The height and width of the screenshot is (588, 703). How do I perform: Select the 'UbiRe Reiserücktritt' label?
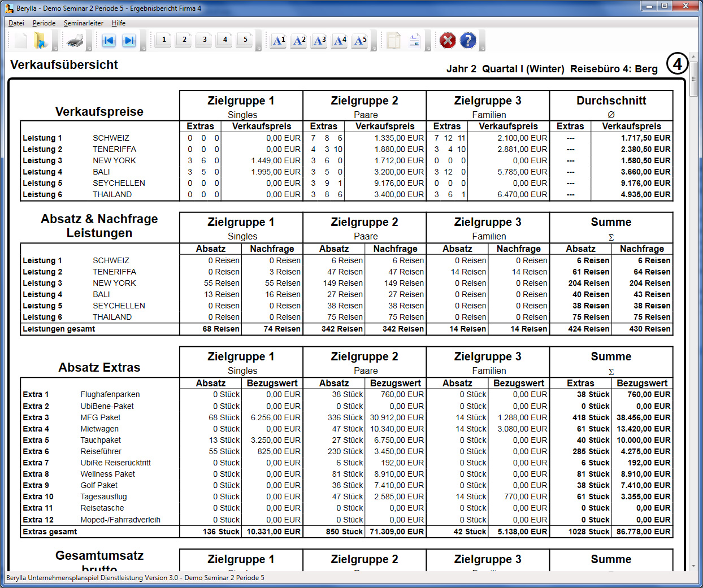(x=116, y=463)
